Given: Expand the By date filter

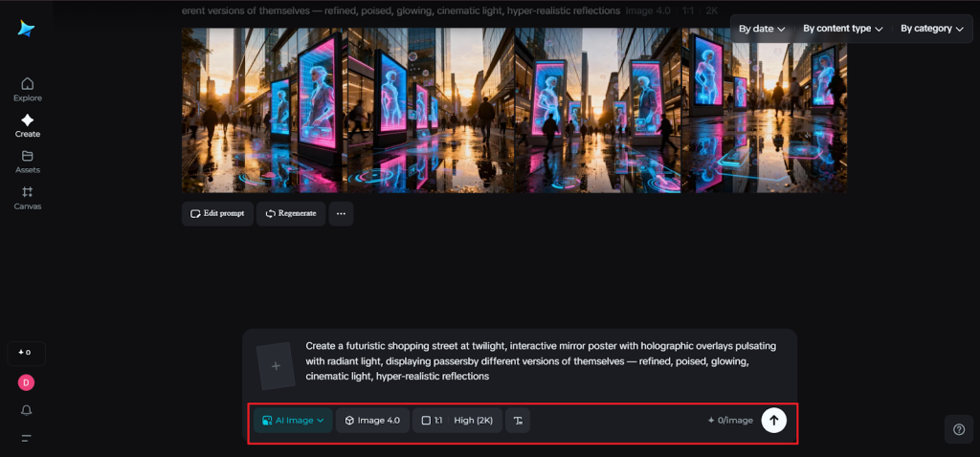Looking at the screenshot, I should (x=762, y=29).
